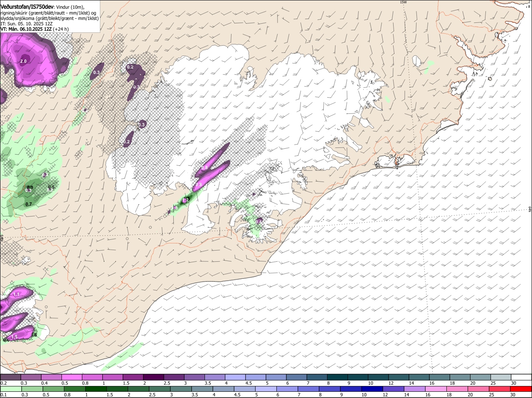
Task: Pick the top-row swatch between 1 and 1.5
Action: coord(113,377)
